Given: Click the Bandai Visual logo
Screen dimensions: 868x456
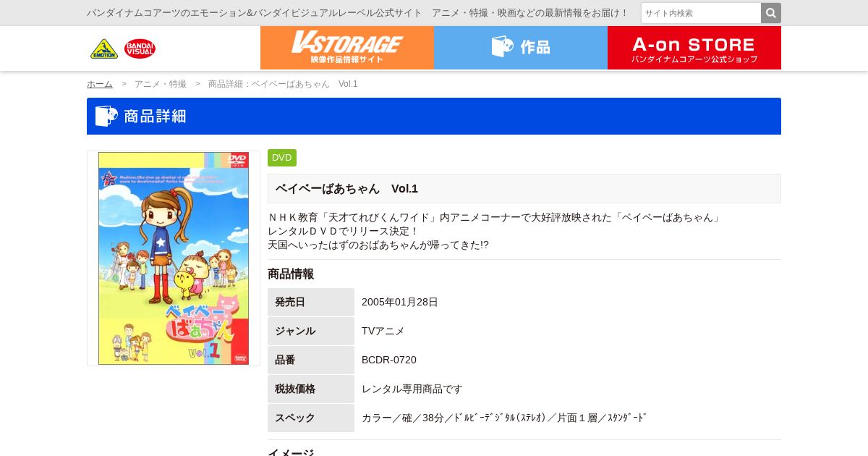Looking at the screenshot, I should [x=140, y=48].
